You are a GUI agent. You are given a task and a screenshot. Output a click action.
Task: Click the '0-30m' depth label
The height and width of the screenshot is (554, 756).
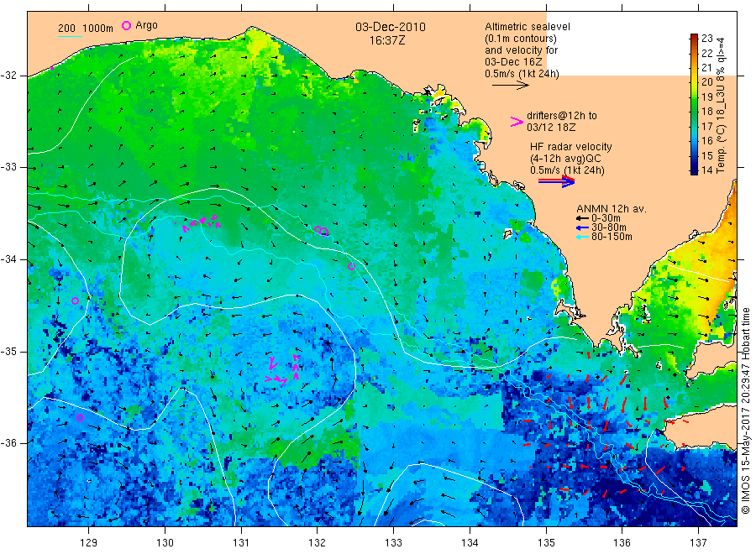606,218
